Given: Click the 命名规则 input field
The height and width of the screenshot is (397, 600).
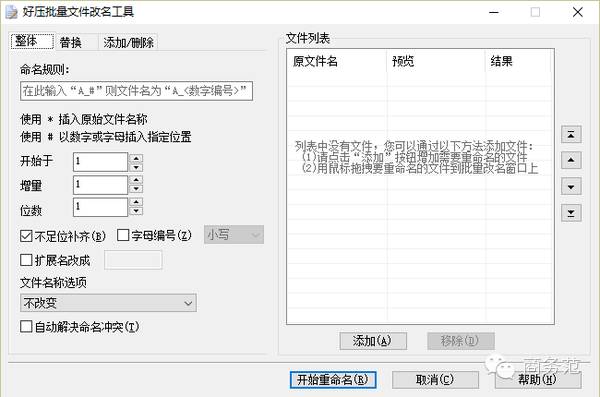Looking at the screenshot, I should [136, 91].
